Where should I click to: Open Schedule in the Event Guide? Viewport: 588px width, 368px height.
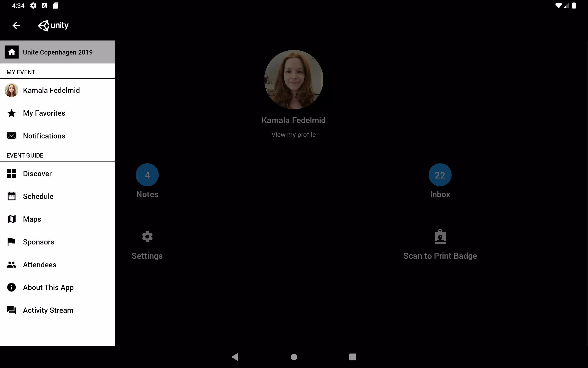[x=57, y=196]
